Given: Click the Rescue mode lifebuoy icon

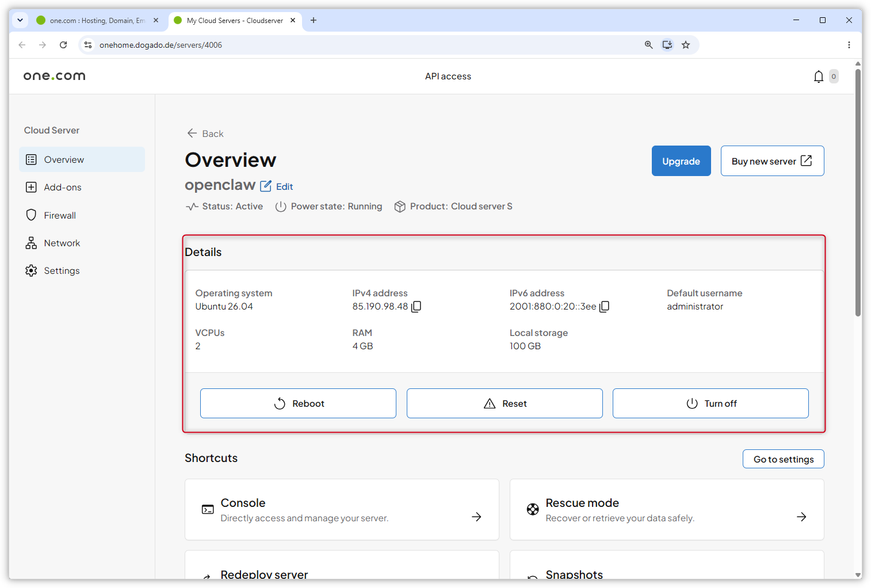Looking at the screenshot, I should coord(533,509).
